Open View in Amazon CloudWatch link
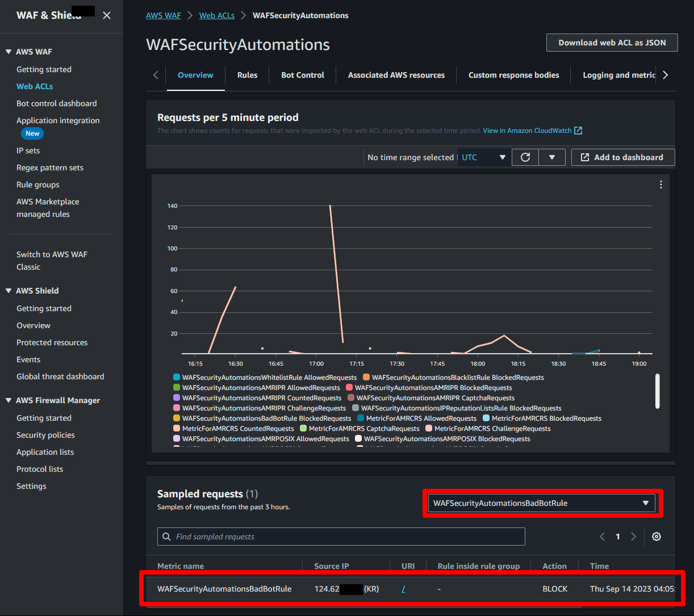 [x=527, y=131]
